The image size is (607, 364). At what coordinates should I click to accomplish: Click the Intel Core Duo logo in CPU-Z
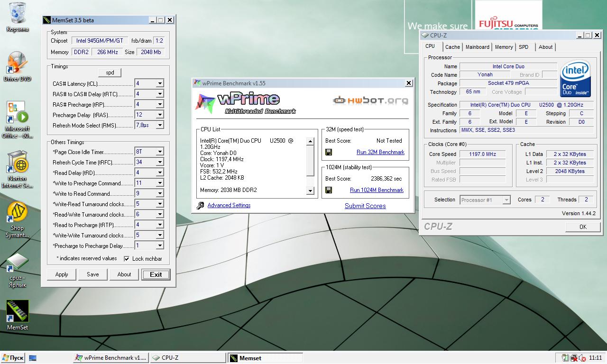(x=575, y=78)
